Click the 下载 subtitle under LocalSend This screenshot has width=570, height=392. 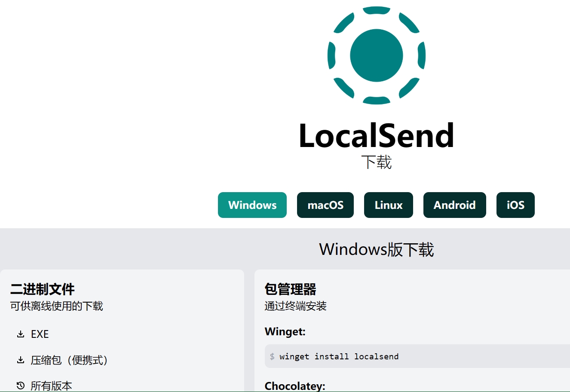click(x=376, y=163)
